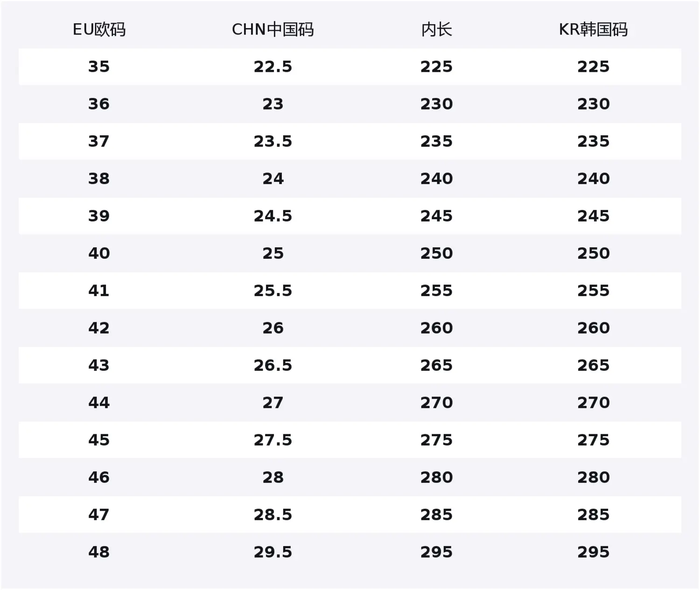The height and width of the screenshot is (590, 700).
Task: Click the EU欧码 column header
Action: [x=99, y=30]
